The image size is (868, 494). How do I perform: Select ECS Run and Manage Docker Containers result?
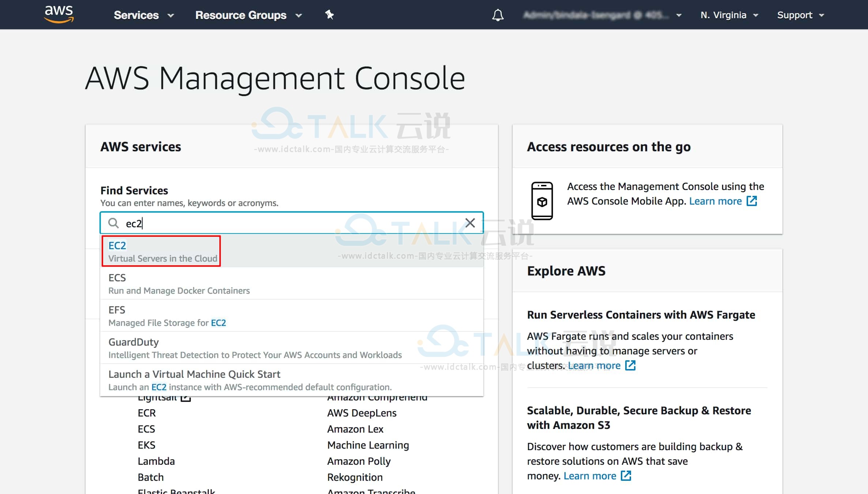(292, 284)
